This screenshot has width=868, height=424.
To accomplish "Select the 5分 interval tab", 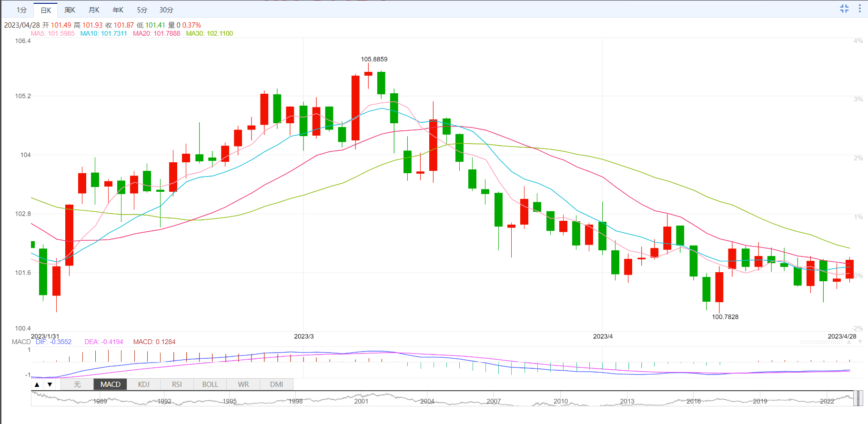I will click(x=142, y=10).
